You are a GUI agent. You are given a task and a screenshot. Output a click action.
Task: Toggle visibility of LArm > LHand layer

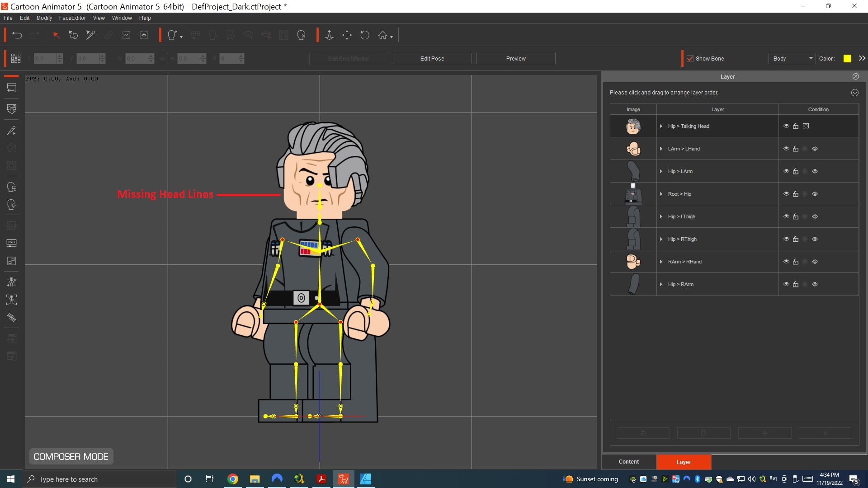(786, 149)
